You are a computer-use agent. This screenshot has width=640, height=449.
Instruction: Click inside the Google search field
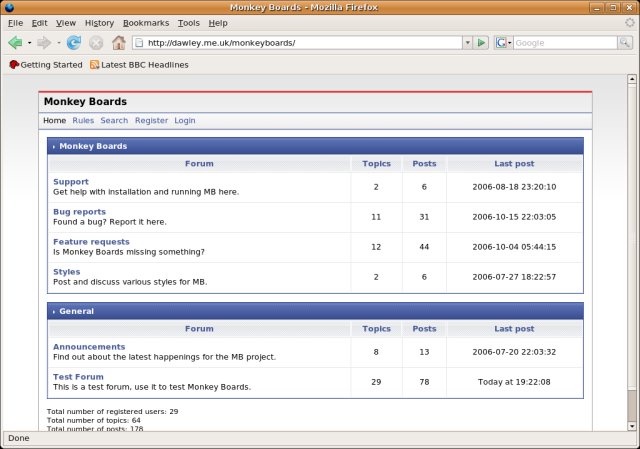pos(565,43)
